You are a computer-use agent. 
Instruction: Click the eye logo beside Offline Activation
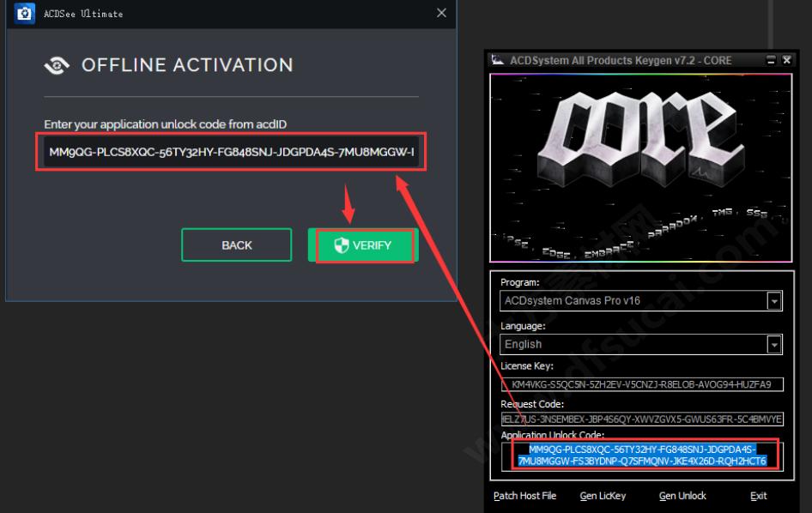click(x=57, y=65)
